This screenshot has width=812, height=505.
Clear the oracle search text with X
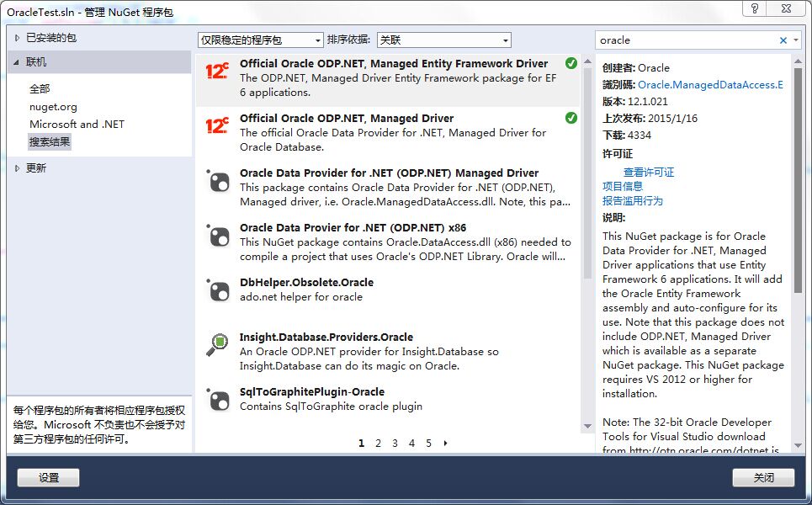[783, 40]
